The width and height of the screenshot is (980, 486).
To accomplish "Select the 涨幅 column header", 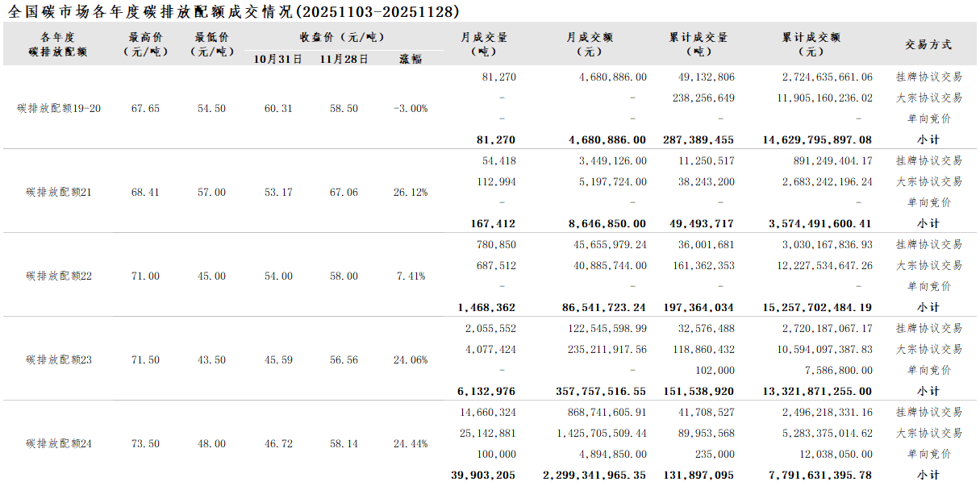I will [x=411, y=59].
